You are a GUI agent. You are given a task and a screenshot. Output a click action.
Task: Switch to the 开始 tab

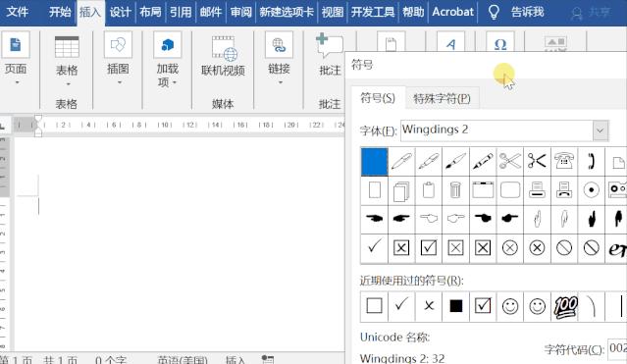[x=60, y=12]
